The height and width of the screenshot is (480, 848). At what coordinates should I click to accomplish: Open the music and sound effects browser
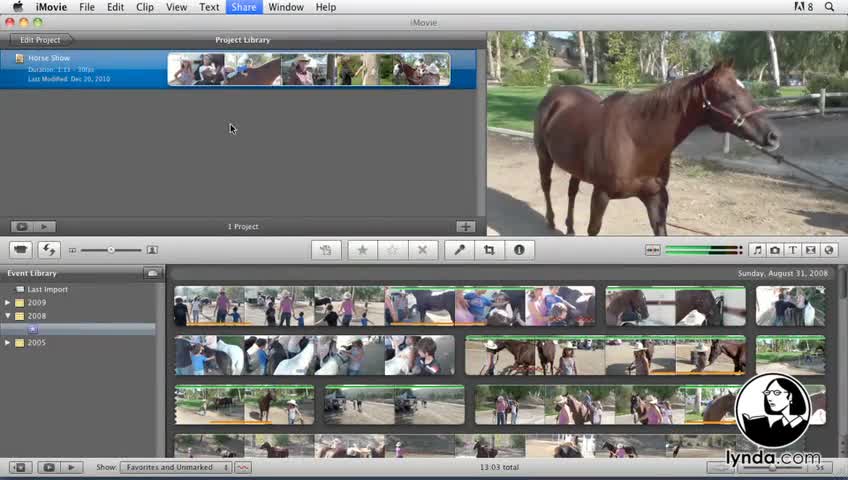[x=757, y=250]
